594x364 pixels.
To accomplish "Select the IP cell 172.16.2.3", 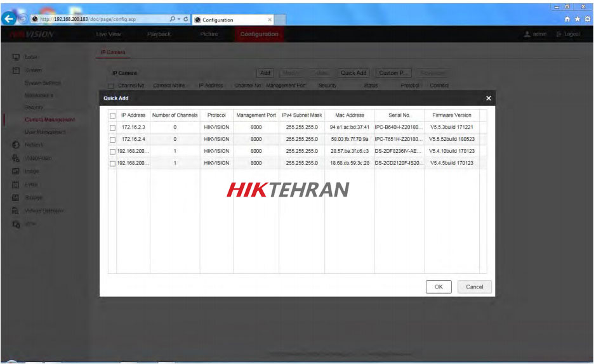I will [133, 127].
